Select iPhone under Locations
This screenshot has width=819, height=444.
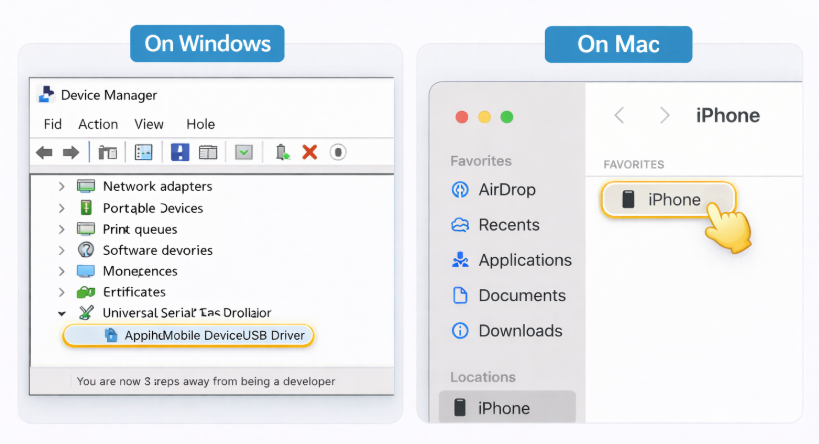coord(507,407)
